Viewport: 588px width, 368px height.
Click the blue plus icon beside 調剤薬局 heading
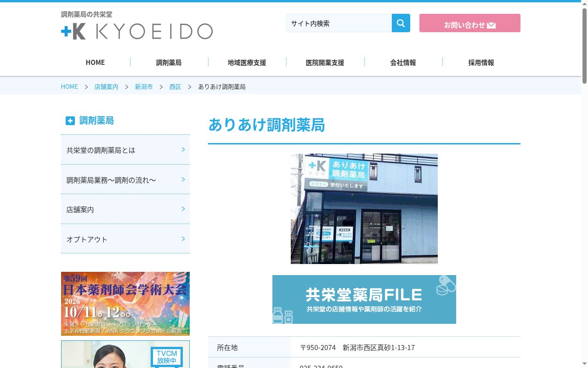[x=70, y=121]
